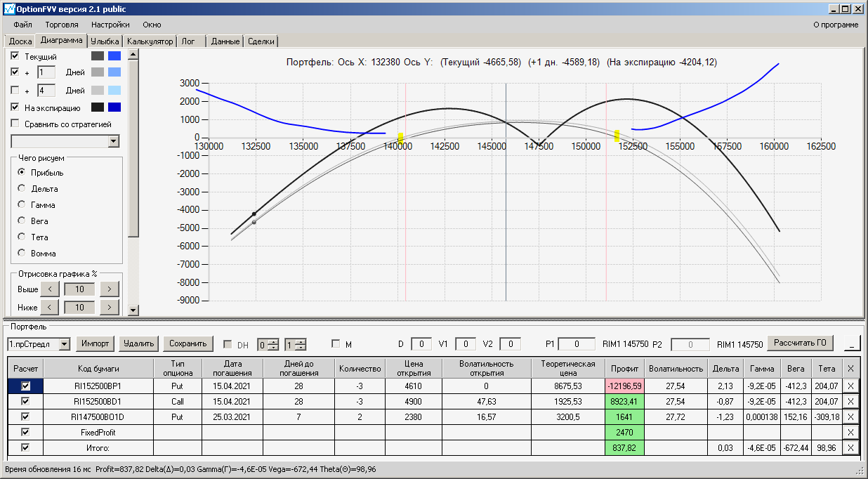Click the dark blue На экспирацию swatch

pos(114,107)
